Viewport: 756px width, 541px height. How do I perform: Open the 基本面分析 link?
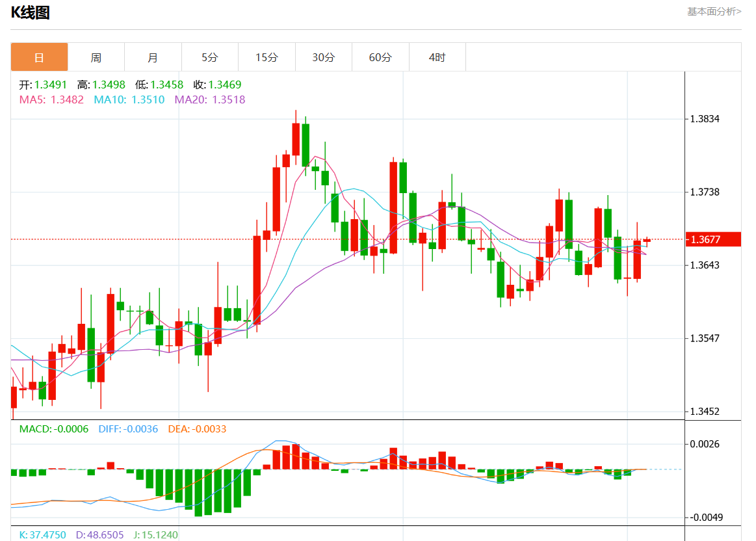[714, 12]
